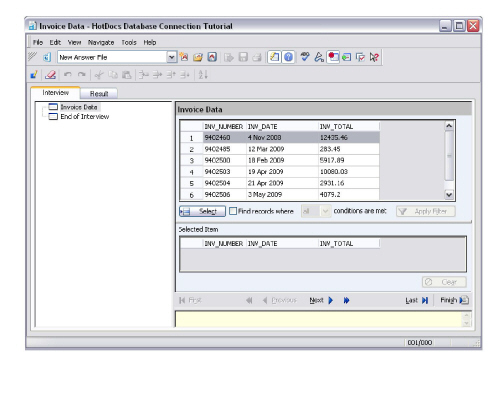Click the sort A-Z toolbar icon
Screen dimensions: 490x412
[203, 75]
